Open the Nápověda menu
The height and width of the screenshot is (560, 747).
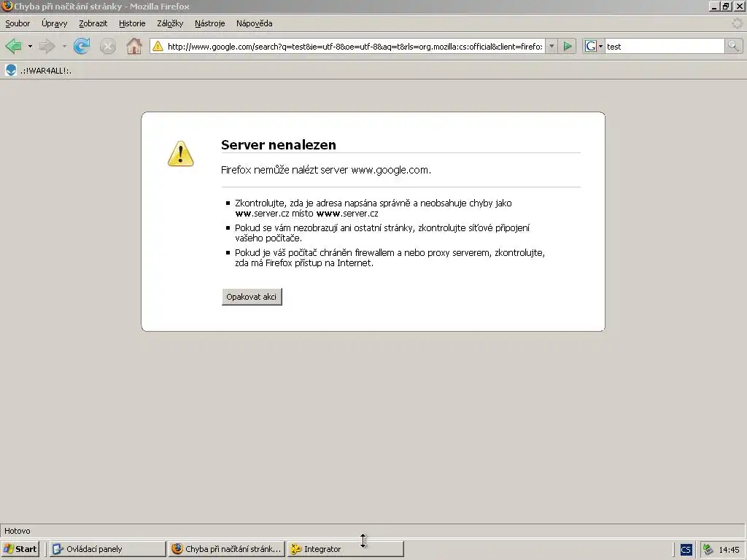pos(255,23)
